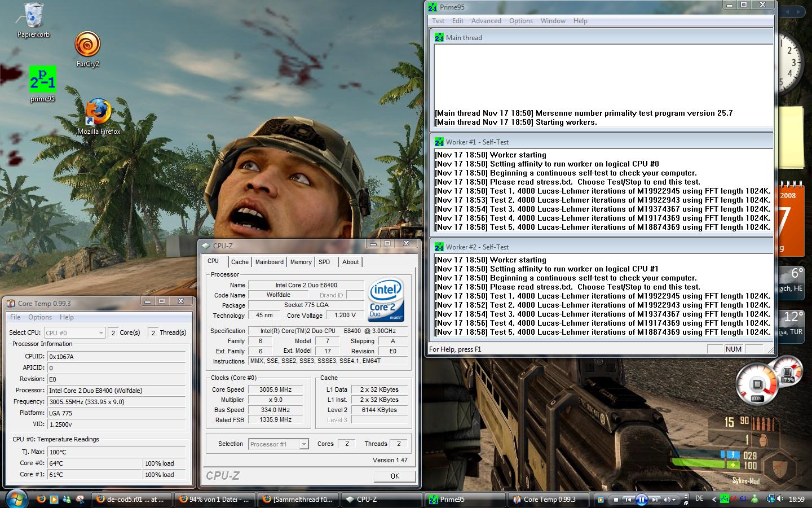Screen dimensions: 812x508
Task: Launch the FarCry2 desktop shortcut
Action: (x=87, y=50)
